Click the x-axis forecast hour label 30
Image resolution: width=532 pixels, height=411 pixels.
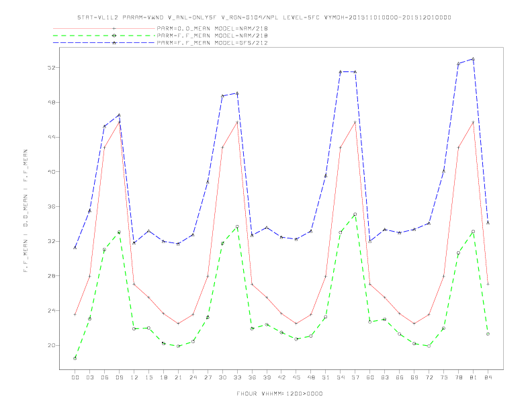click(222, 377)
